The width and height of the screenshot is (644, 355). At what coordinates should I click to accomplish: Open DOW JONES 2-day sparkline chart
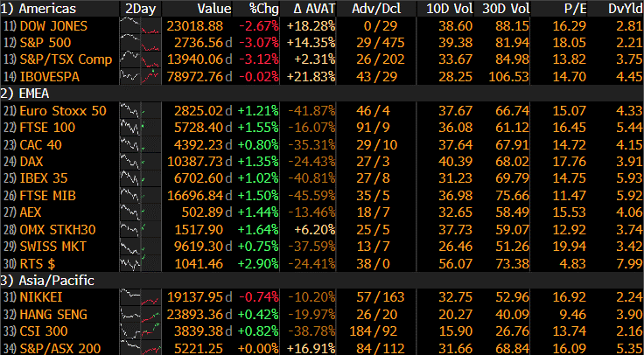(x=140, y=26)
